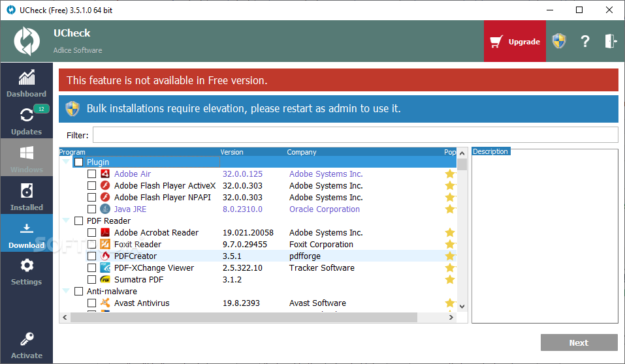Click the Activate key item

click(x=26, y=346)
